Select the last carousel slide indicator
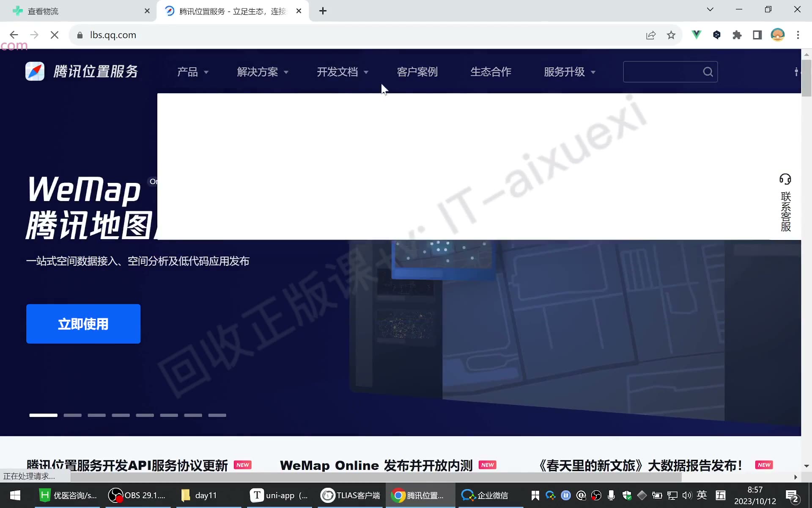 [x=217, y=415]
